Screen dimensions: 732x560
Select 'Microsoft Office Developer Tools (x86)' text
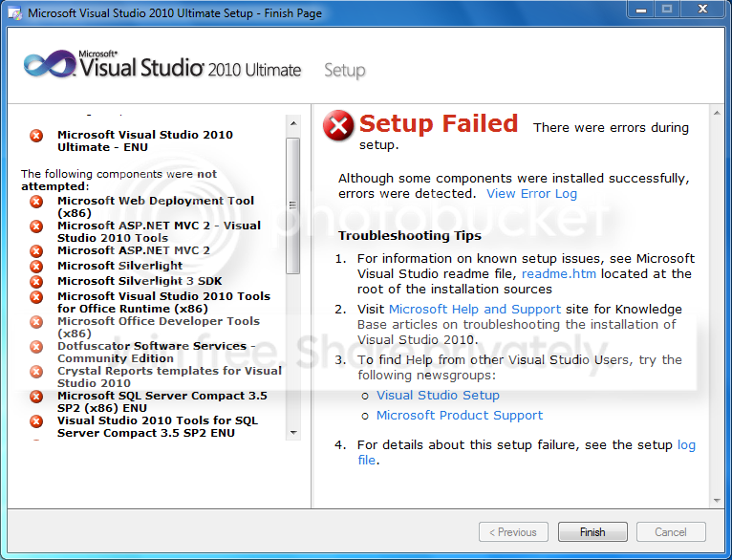[159, 328]
